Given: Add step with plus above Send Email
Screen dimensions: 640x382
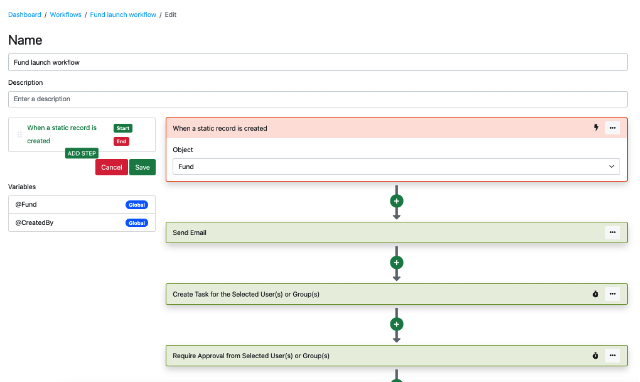Looking at the screenshot, I should coord(396,201).
